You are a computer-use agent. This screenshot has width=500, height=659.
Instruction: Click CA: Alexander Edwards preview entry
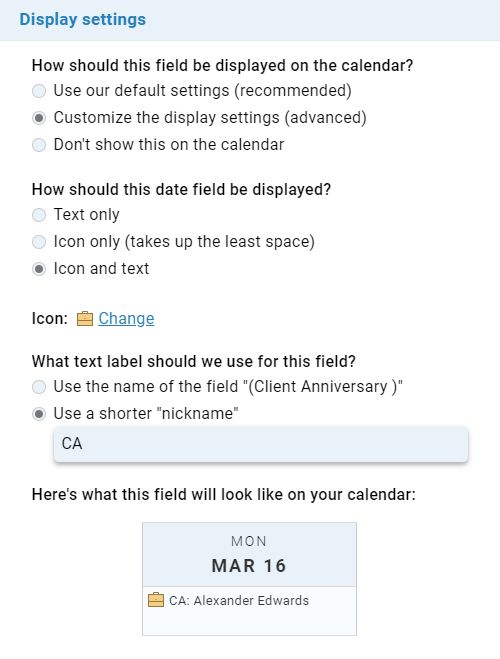click(239, 600)
